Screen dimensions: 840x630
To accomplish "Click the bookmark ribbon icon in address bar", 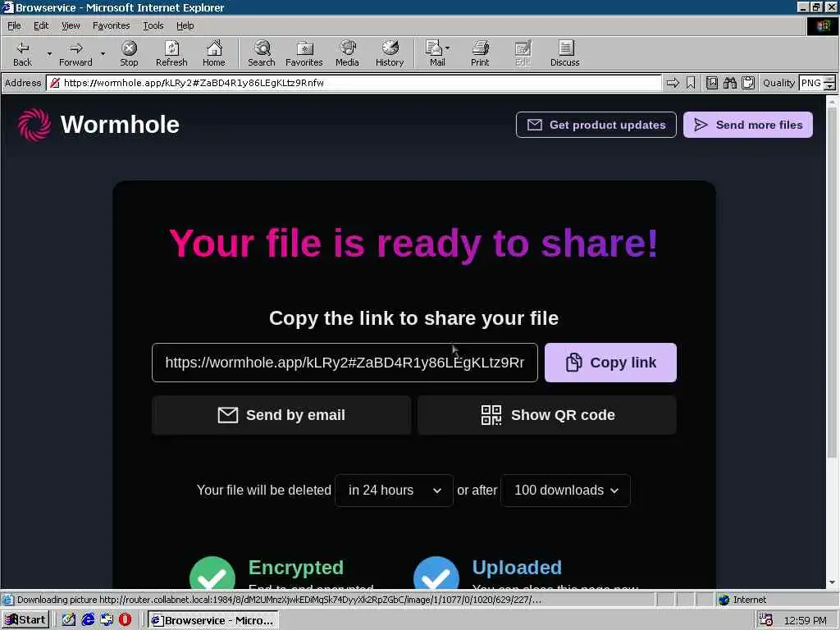I will 691,83.
